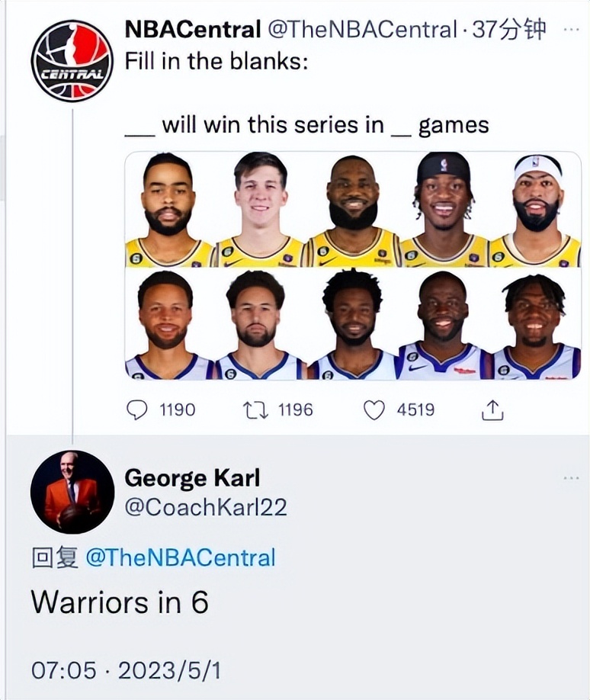Open George Karl's profile photo
Screen dimensions: 590x700
tap(72, 492)
